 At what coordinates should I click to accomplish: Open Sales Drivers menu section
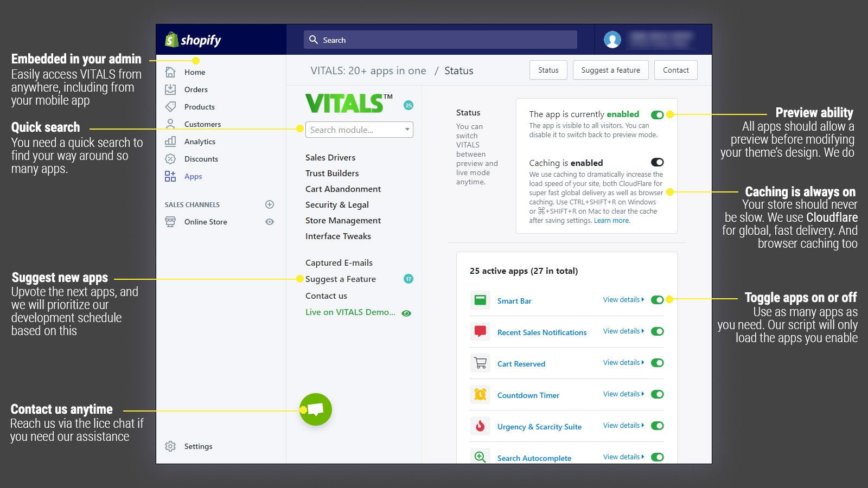330,157
